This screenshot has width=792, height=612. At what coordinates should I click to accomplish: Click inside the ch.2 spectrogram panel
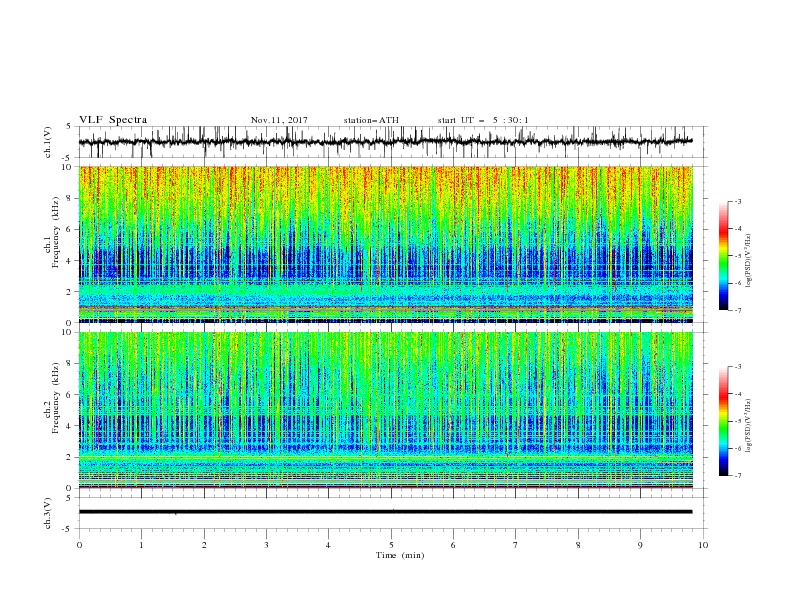[x=385, y=410]
